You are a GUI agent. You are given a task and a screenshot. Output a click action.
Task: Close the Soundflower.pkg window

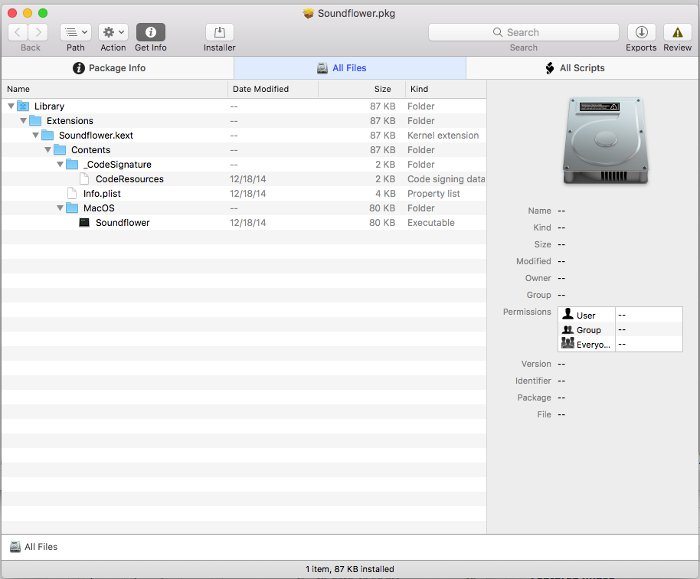[x=12, y=13]
